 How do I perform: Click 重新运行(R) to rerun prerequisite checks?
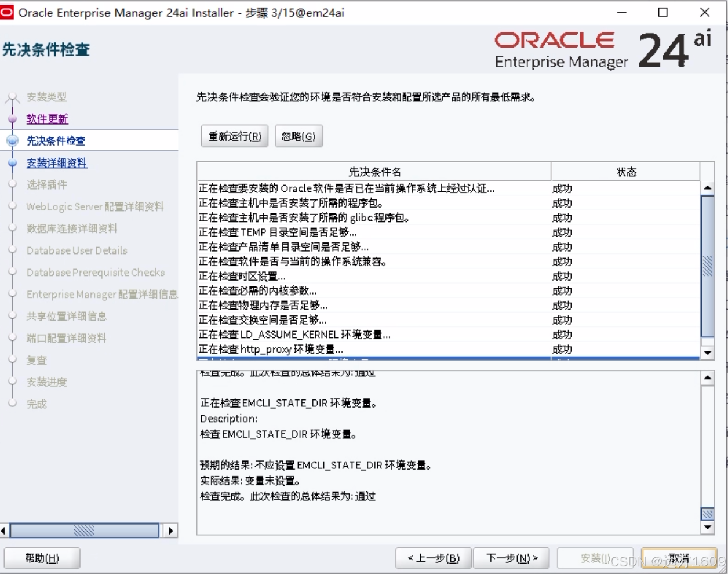coord(234,136)
